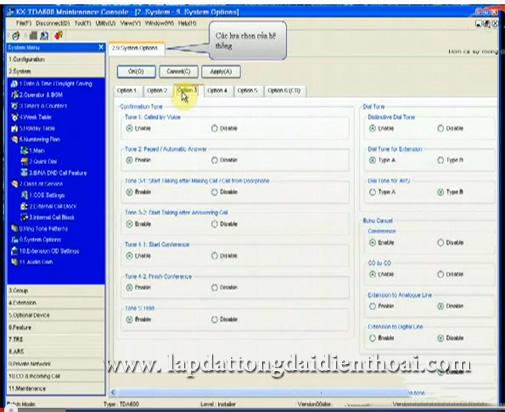Open Week Table icon in sidebar
505x412 pixels.
click(14, 117)
